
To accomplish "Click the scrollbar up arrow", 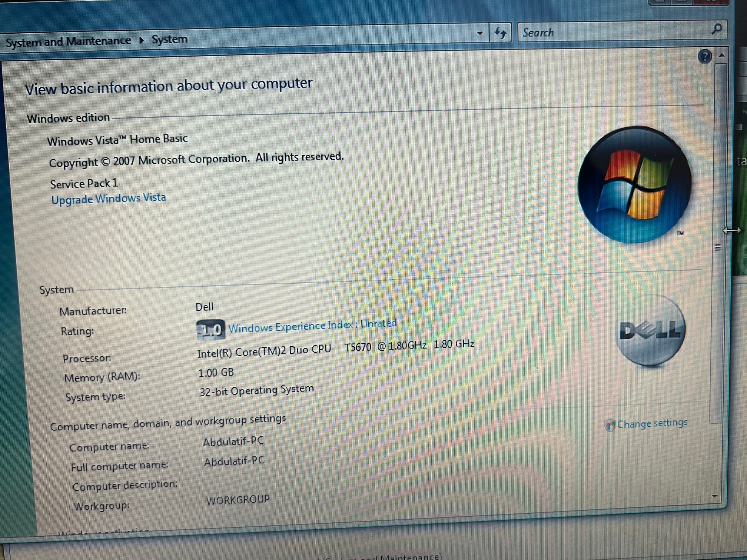I will [x=721, y=56].
